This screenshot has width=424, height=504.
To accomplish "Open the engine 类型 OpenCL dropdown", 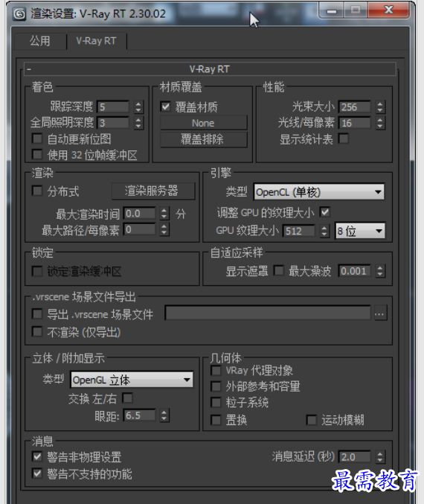I will pos(319,192).
